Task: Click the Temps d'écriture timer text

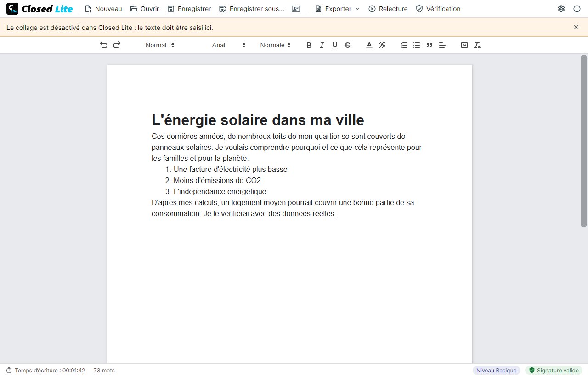Action: pyautogui.click(x=50, y=371)
